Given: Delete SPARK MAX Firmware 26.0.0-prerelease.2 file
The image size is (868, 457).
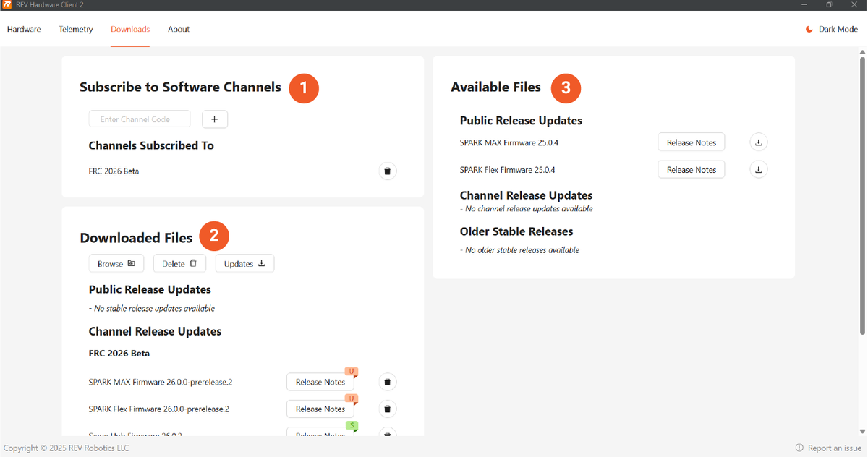Looking at the screenshot, I should click(388, 382).
